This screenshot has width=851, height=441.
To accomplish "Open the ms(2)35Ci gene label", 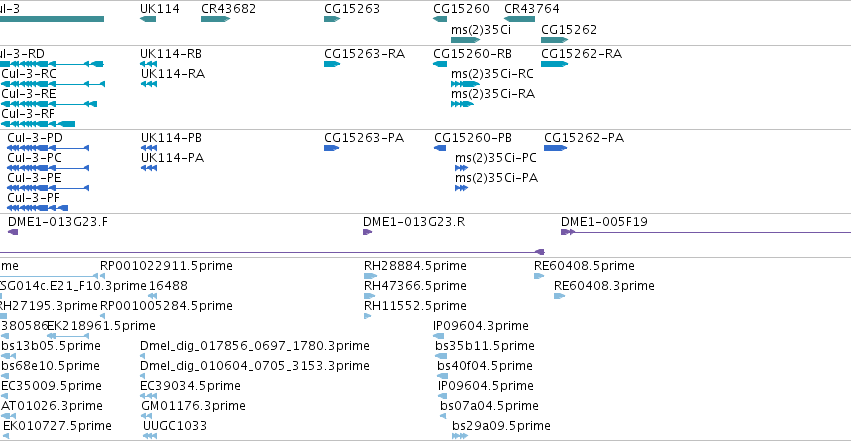I will (481, 30).
